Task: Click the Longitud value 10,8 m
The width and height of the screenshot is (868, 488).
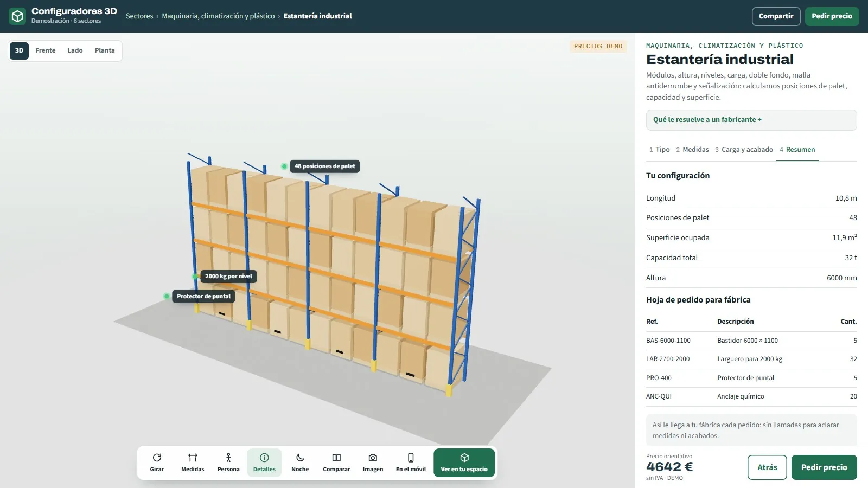Action: pyautogui.click(x=846, y=198)
